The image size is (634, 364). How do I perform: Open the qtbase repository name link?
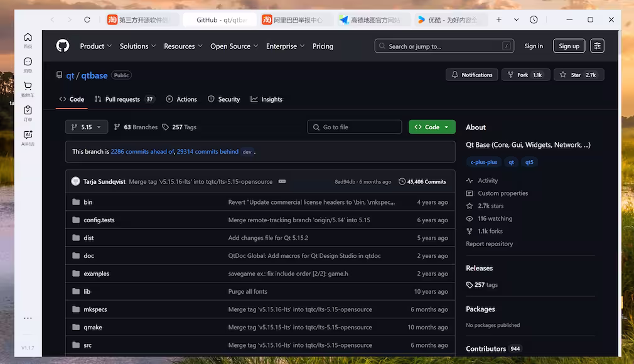pos(94,76)
